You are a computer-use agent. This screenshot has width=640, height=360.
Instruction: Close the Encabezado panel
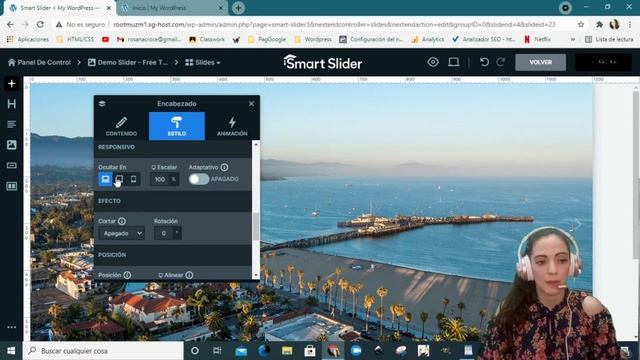pyautogui.click(x=251, y=104)
